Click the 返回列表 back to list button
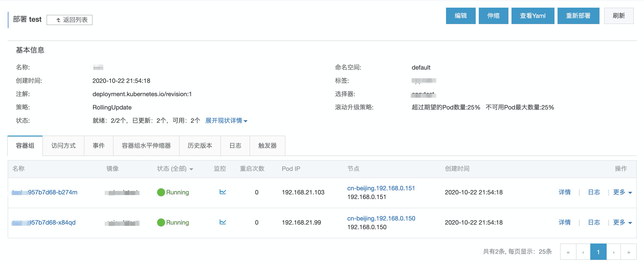The image size is (644, 265). [x=70, y=20]
